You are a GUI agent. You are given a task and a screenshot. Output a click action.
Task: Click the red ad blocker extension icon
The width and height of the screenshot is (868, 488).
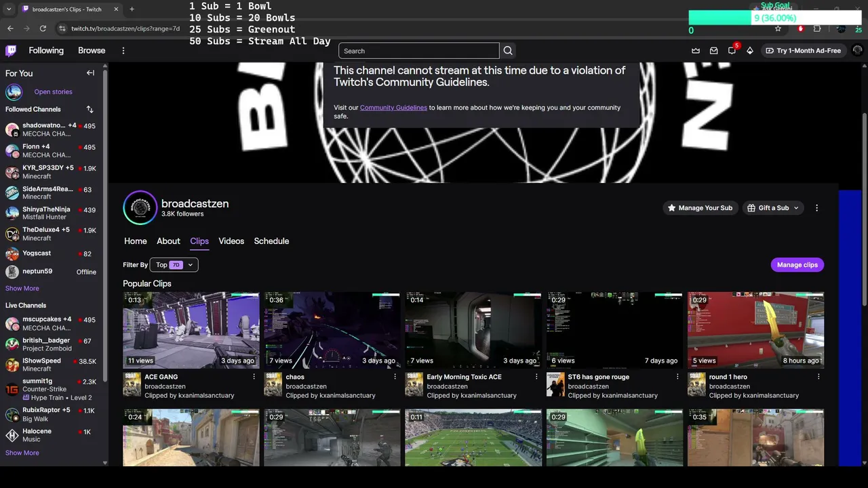pos(801,28)
